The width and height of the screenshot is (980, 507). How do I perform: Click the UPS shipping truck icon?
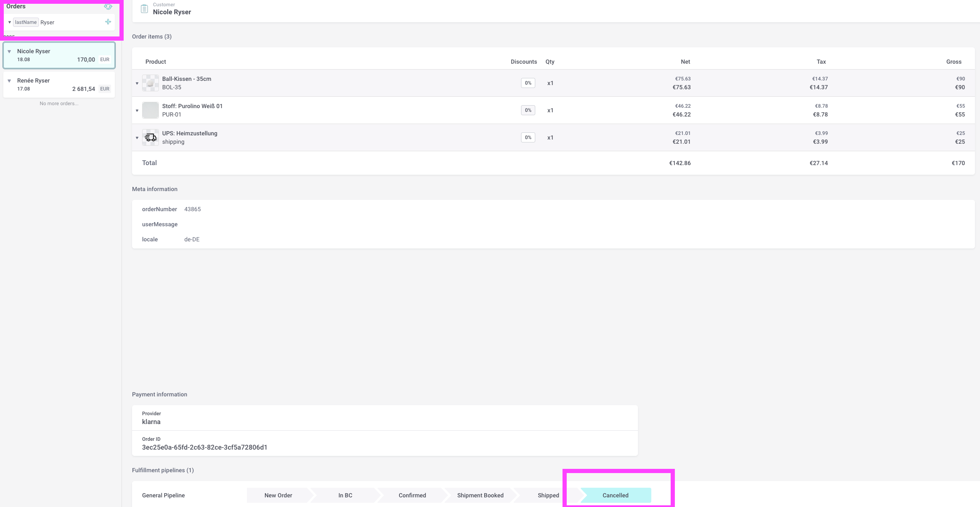click(150, 137)
